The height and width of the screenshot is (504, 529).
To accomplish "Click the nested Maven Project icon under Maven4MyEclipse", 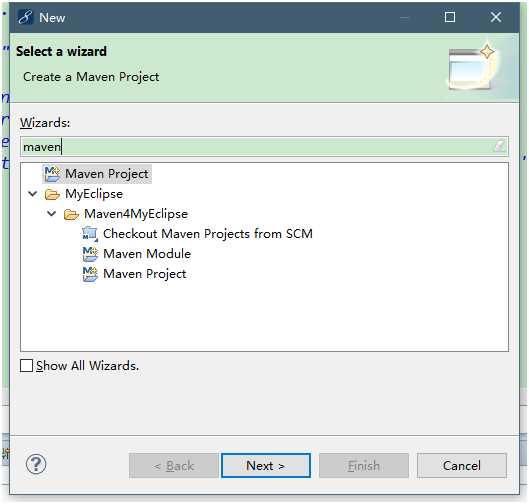I will point(90,274).
